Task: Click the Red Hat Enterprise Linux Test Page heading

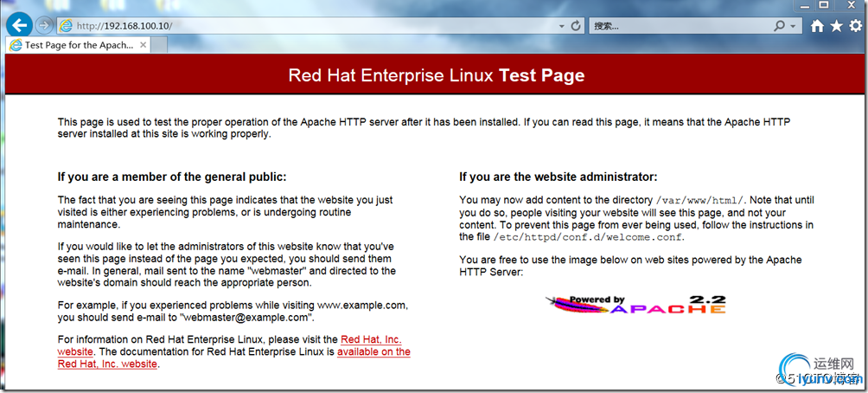Action: coord(437,74)
